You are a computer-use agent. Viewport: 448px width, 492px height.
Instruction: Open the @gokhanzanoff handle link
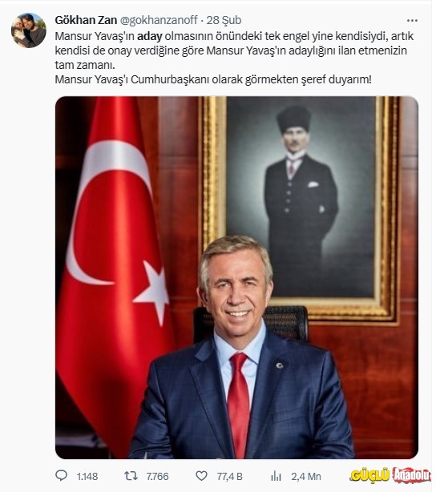[159, 20]
